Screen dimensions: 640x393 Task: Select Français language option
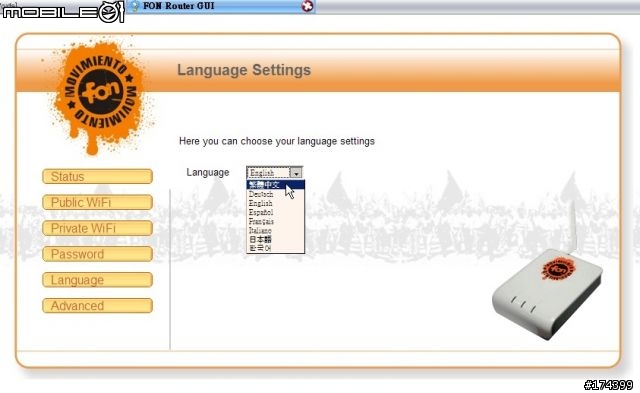276,221
